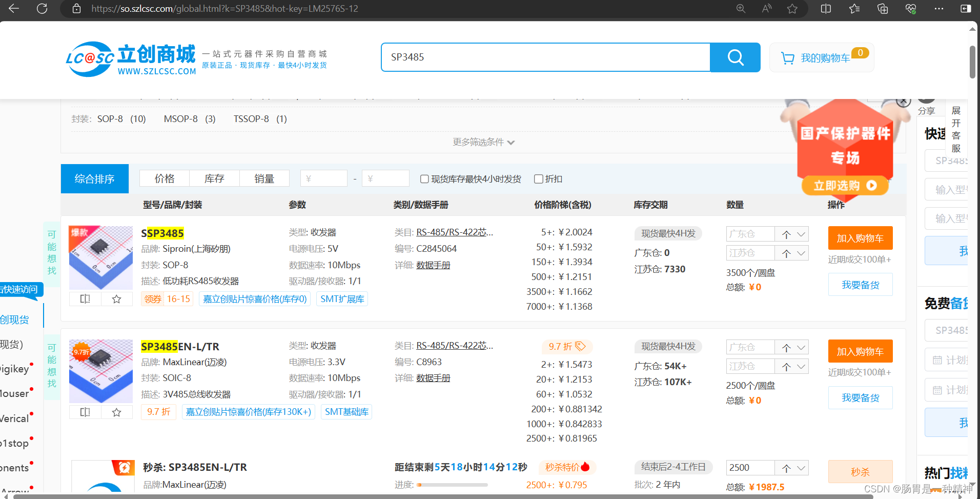
Task: View site info via the lock icon
Action: (76, 8)
